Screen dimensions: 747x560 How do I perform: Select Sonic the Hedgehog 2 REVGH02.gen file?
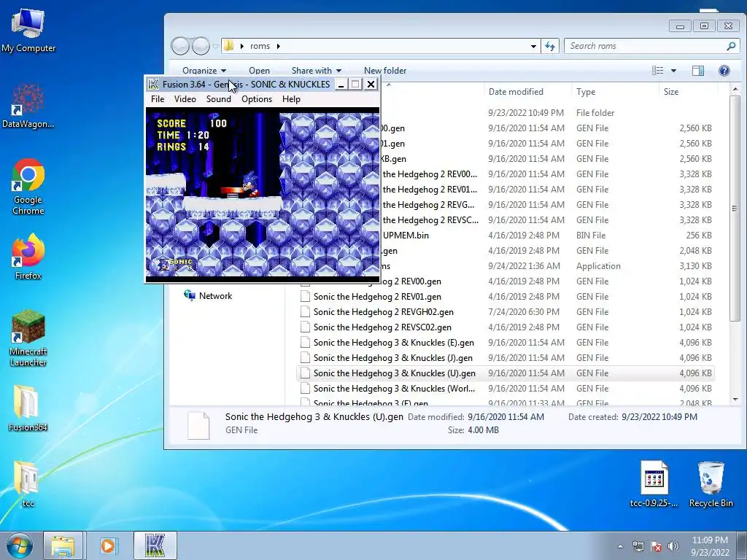[506, 312]
